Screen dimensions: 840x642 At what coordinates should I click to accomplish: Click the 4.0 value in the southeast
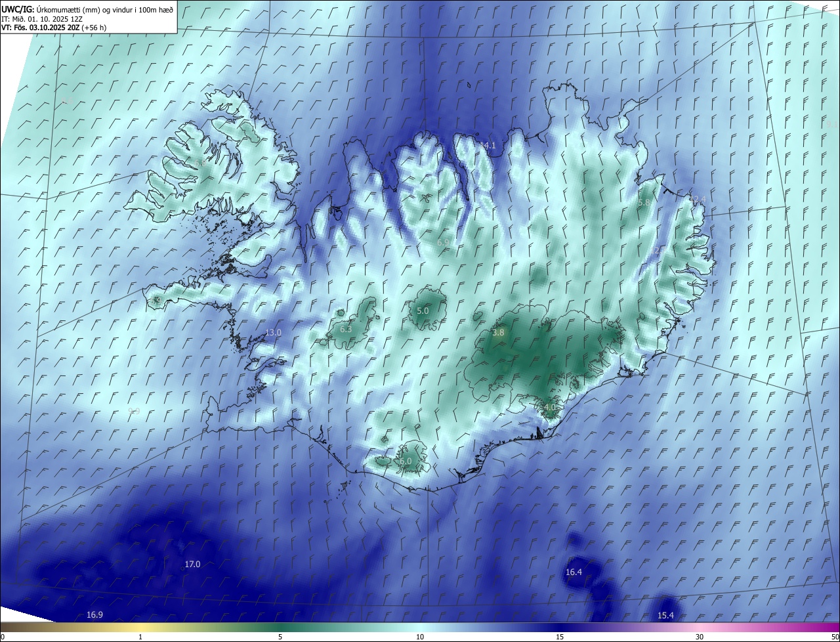[x=550, y=407]
